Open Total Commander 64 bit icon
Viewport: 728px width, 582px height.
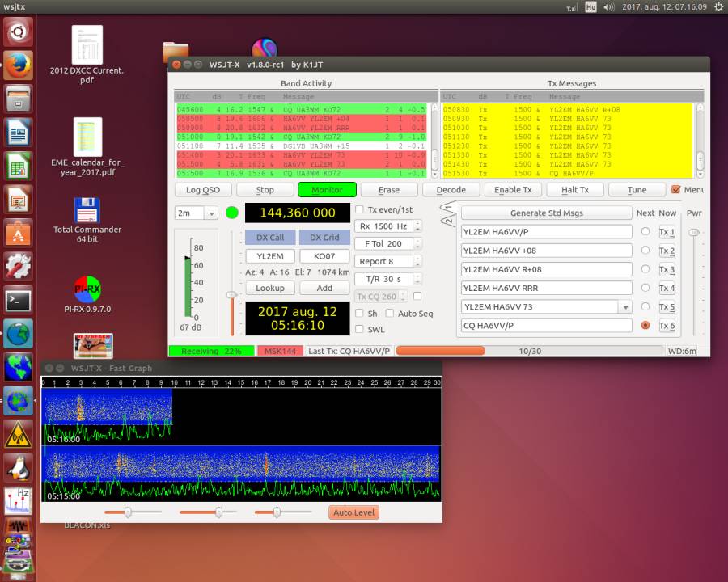click(x=87, y=210)
